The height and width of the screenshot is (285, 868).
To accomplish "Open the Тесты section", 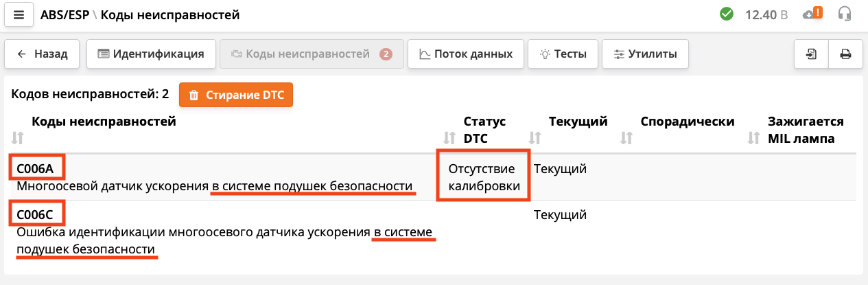I will click(x=563, y=54).
